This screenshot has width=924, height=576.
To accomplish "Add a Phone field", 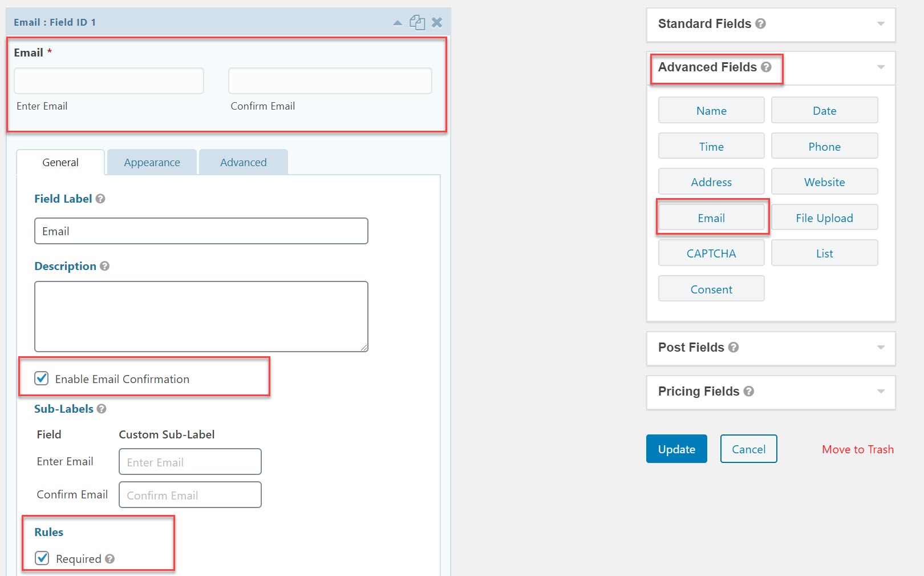I will (825, 146).
